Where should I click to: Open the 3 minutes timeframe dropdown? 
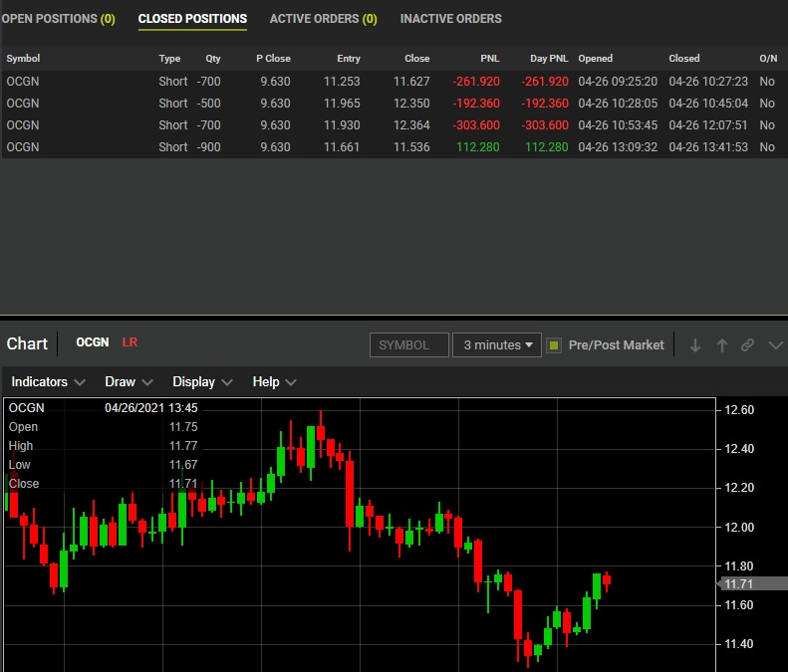tap(496, 345)
